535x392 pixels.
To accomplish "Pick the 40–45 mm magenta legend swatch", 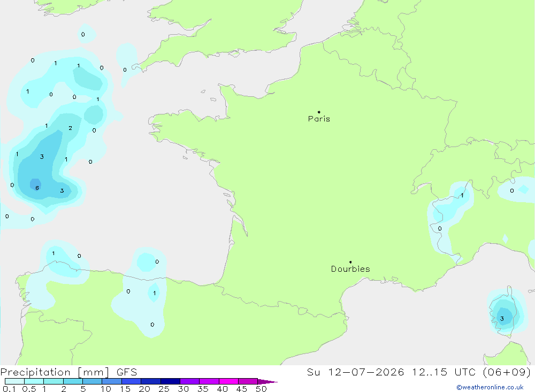I will tap(228, 381).
